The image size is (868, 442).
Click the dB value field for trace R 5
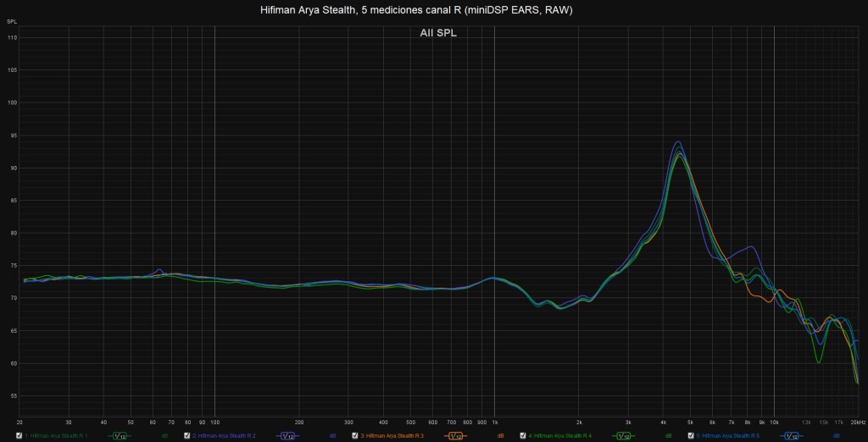pyautogui.click(x=836, y=435)
